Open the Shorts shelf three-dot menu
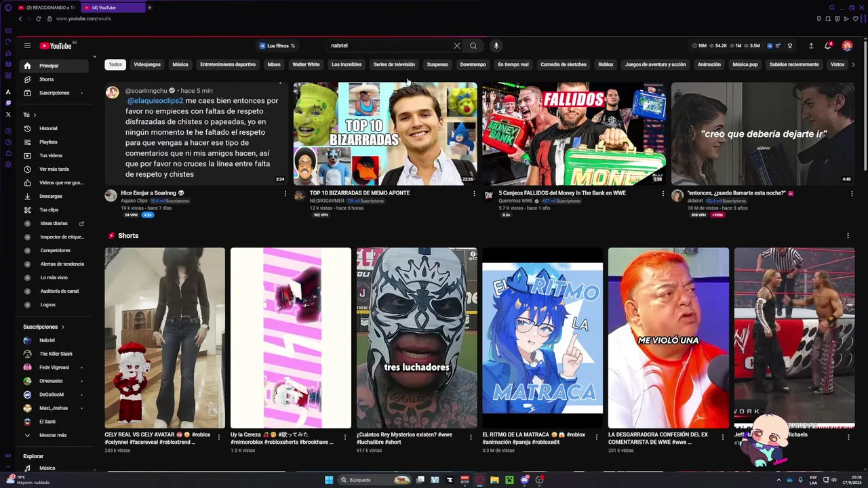 [x=848, y=236]
